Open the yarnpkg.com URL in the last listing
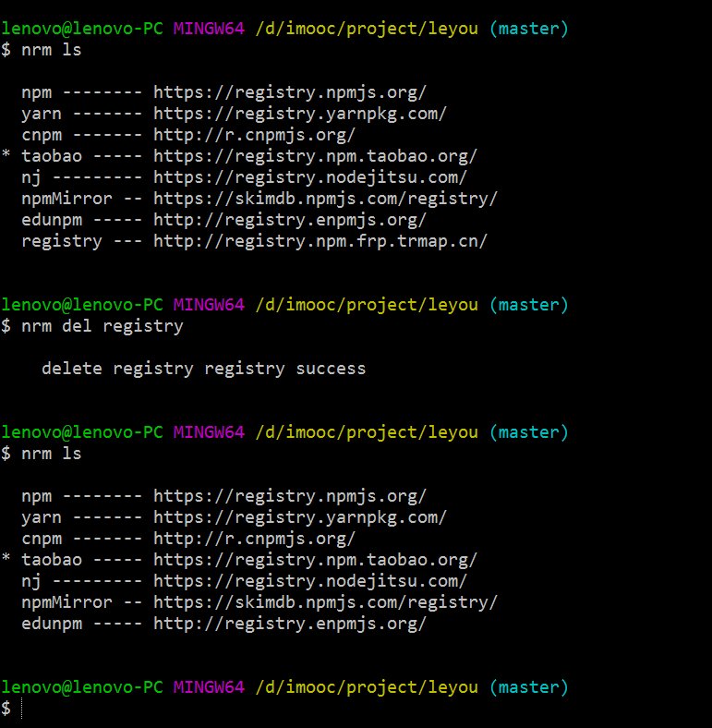The height and width of the screenshot is (728, 712). click(299, 517)
